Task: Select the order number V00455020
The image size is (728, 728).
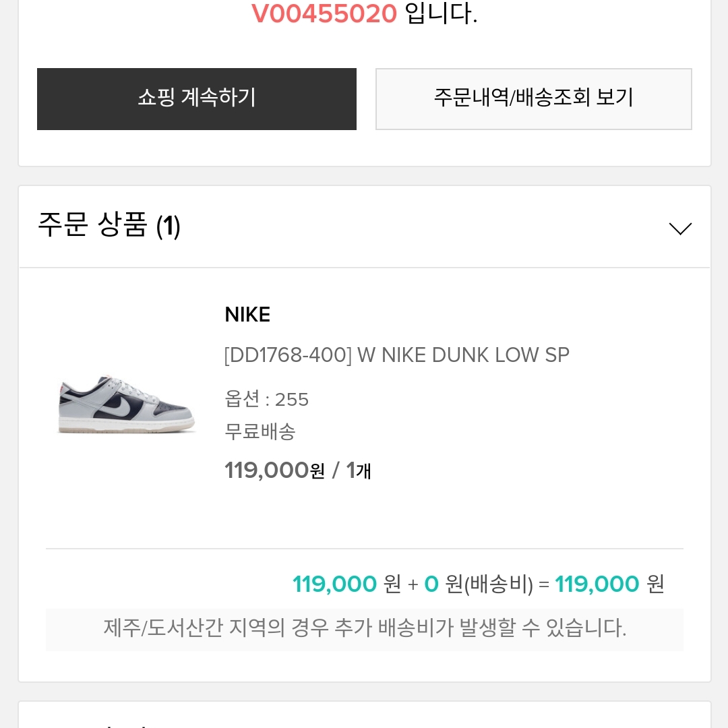Action: [x=324, y=13]
